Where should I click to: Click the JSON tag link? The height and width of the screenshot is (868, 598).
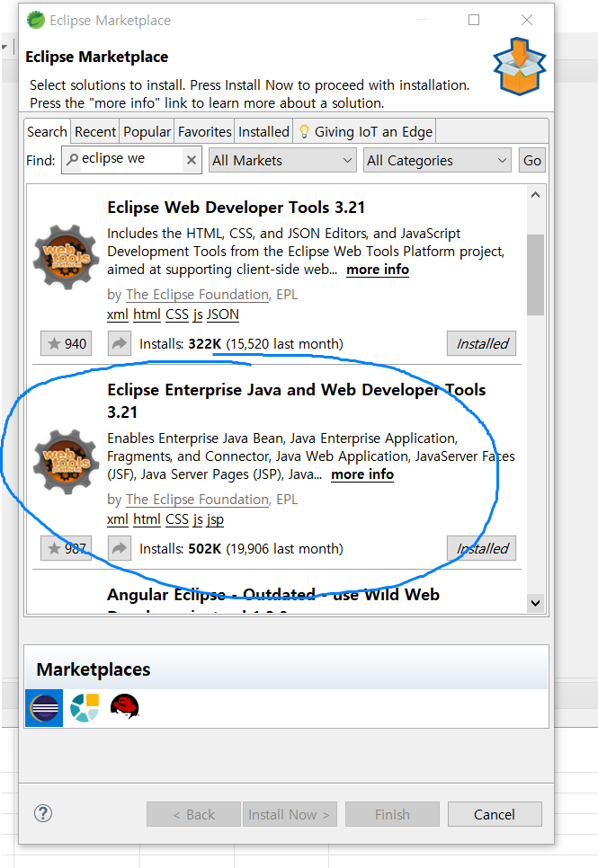point(223,314)
